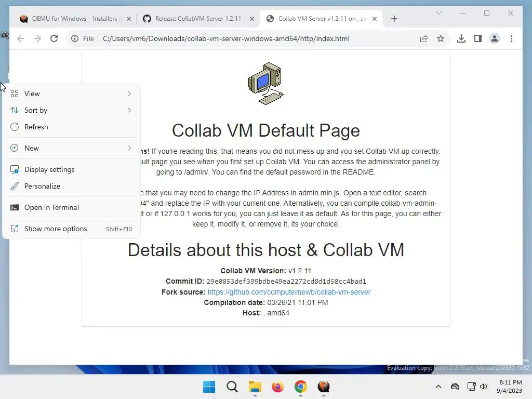Expand the chevron beside Sort by
Viewport: 532px width, 399px height.
pos(129,110)
